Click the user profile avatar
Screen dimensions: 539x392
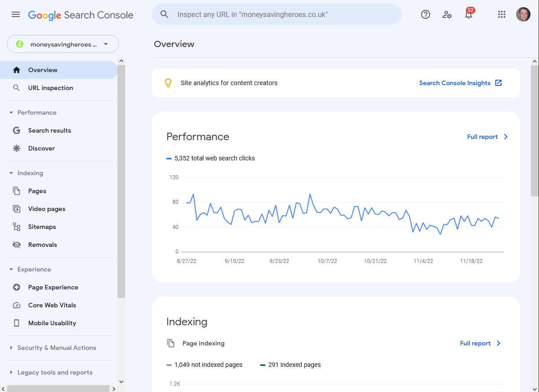pyautogui.click(x=523, y=14)
